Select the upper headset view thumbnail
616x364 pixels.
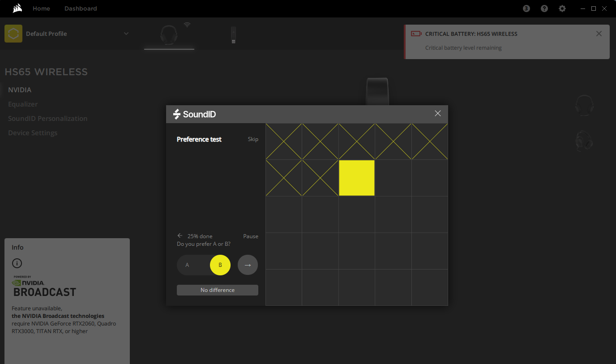585,106
